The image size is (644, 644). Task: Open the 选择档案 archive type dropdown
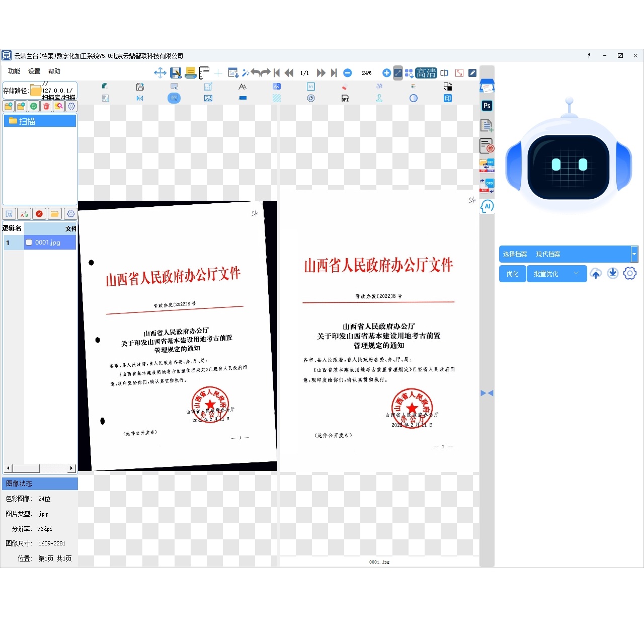(x=634, y=254)
